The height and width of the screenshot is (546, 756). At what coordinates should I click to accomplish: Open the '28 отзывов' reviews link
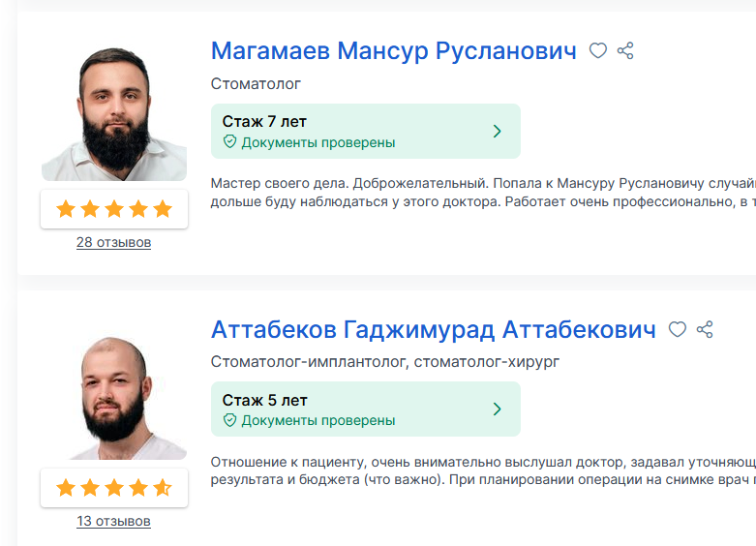tap(114, 243)
